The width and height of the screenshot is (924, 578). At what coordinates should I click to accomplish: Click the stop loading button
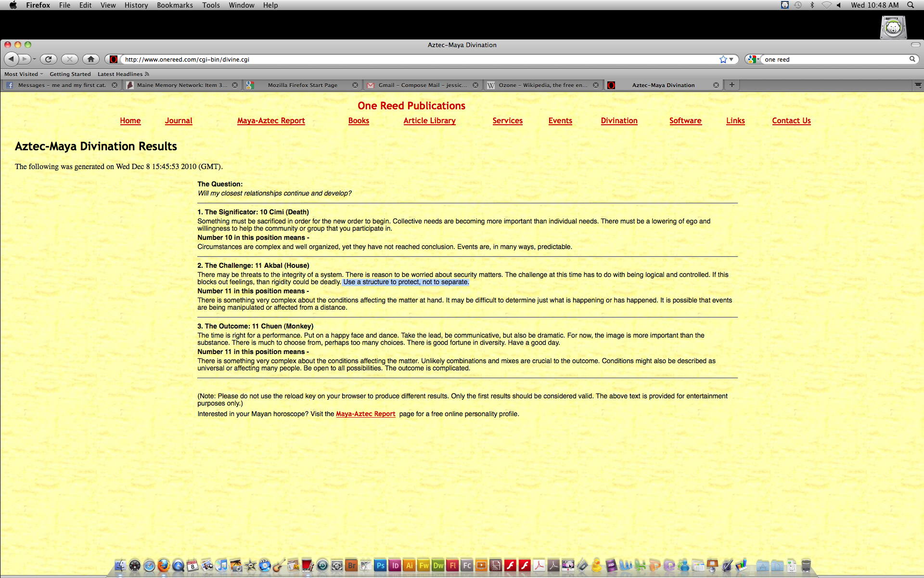point(70,59)
